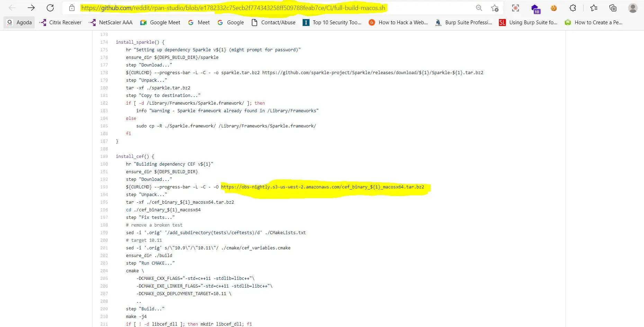
Task: Open the Contact/Abuse bookmark
Action: click(274, 23)
